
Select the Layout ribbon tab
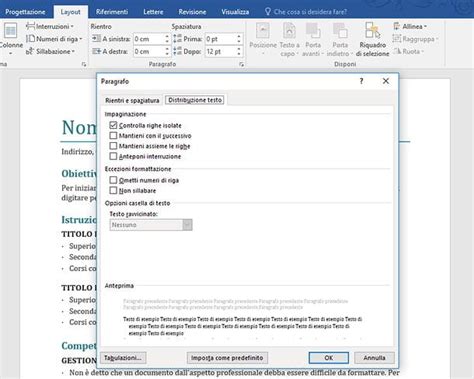click(70, 12)
